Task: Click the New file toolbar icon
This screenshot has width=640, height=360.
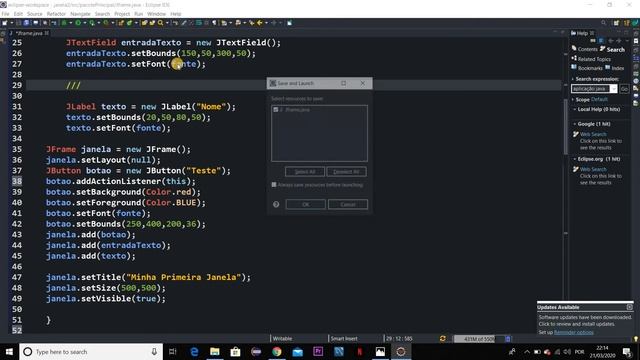Action: pyautogui.click(x=5, y=23)
